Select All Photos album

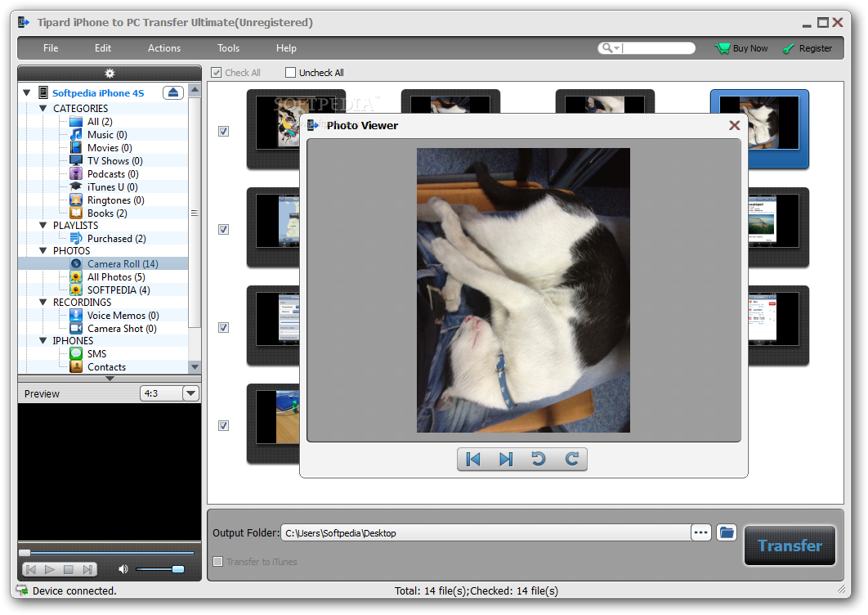click(116, 277)
